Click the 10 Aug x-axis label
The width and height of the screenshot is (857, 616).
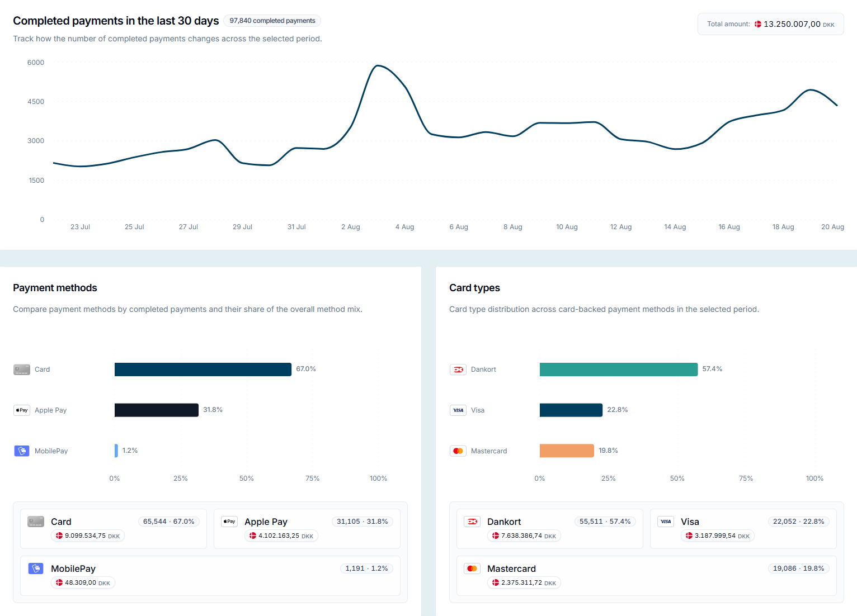(x=567, y=227)
